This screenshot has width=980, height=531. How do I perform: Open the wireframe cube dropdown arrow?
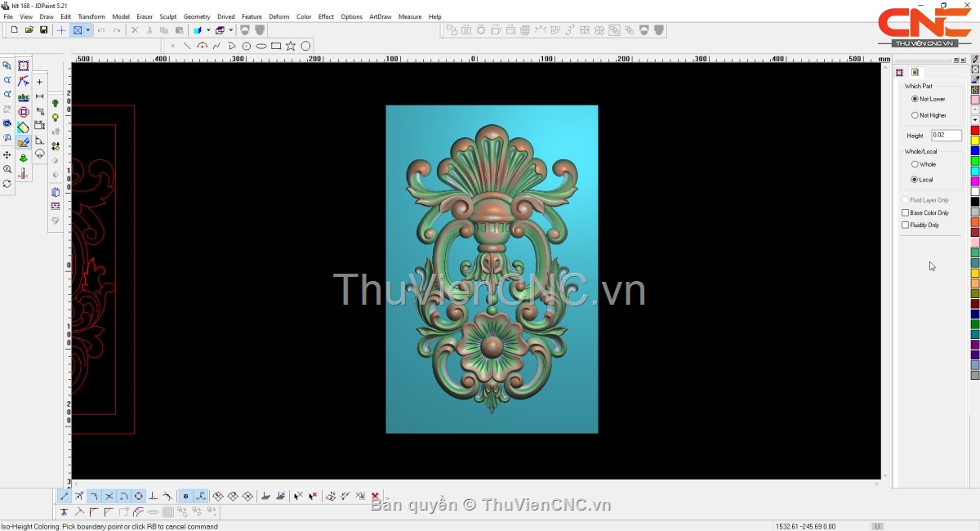231,30
